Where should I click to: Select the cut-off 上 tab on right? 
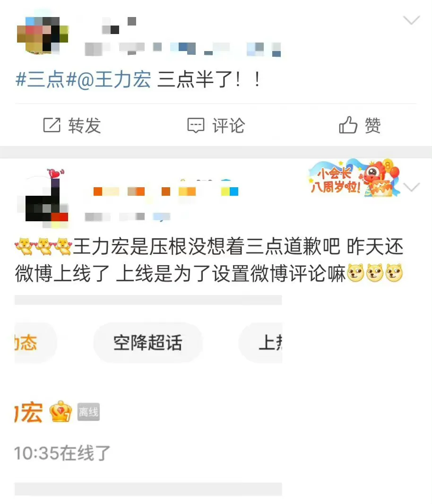point(261,343)
